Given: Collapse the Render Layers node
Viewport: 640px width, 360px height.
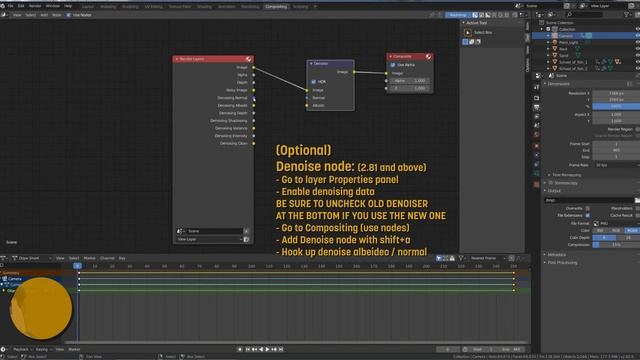Looking at the screenshot, I should pos(177,59).
